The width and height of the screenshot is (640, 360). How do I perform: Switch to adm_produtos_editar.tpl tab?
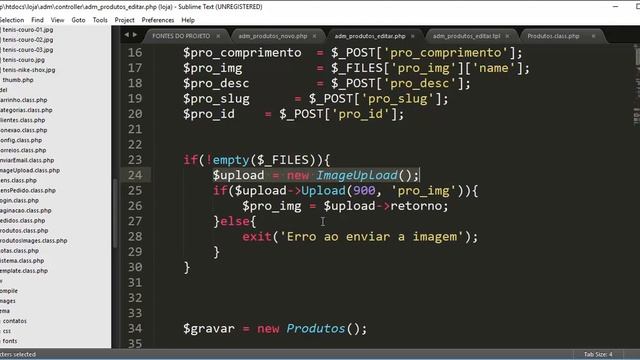(x=467, y=36)
